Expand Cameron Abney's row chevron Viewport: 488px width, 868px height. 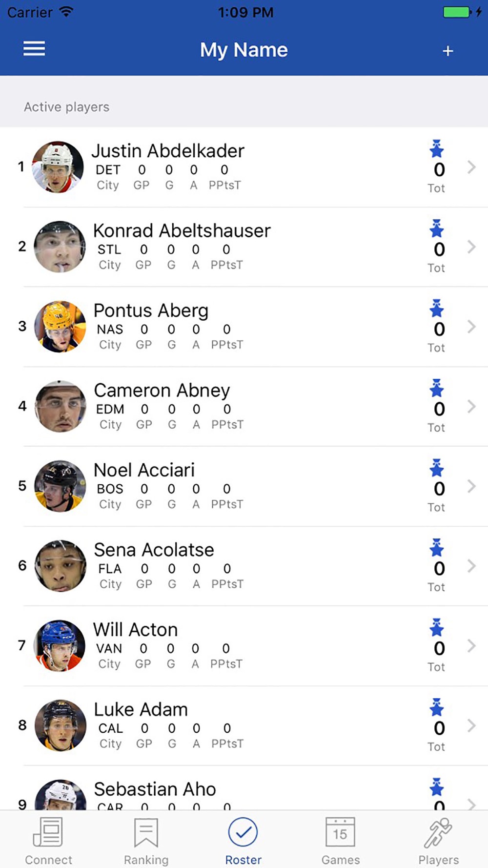[x=471, y=406]
